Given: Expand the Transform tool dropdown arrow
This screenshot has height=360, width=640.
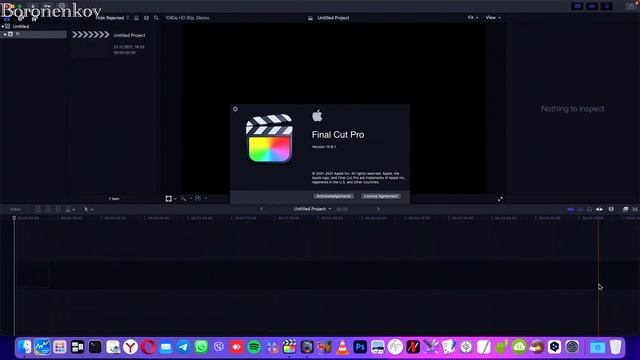Looking at the screenshot, I should (175, 199).
